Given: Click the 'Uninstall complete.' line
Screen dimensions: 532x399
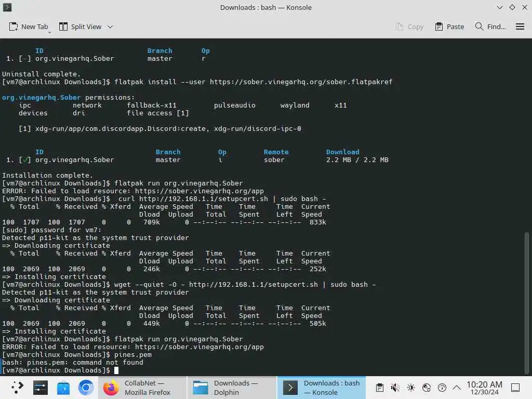Looking at the screenshot, I should click(42, 74).
